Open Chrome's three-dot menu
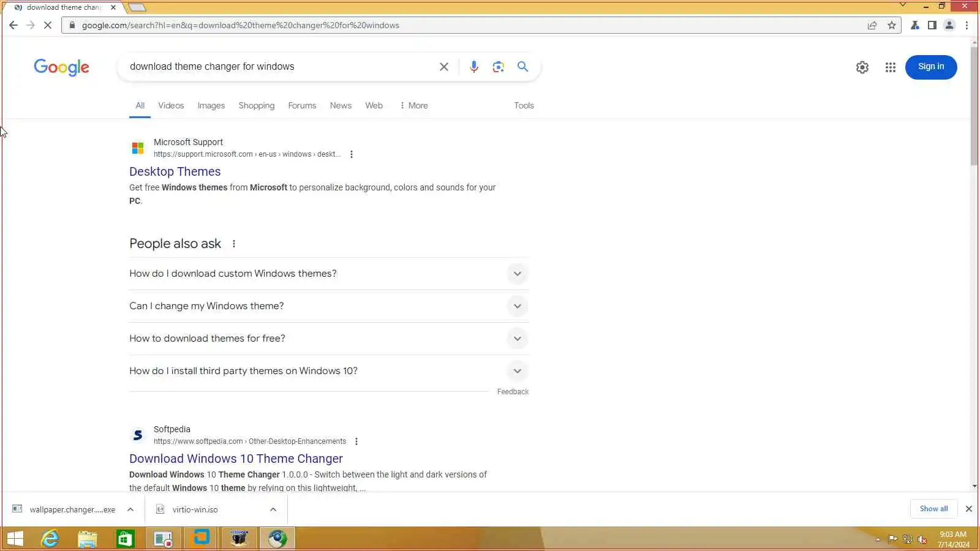This screenshot has width=980, height=551. (x=967, y=25)
